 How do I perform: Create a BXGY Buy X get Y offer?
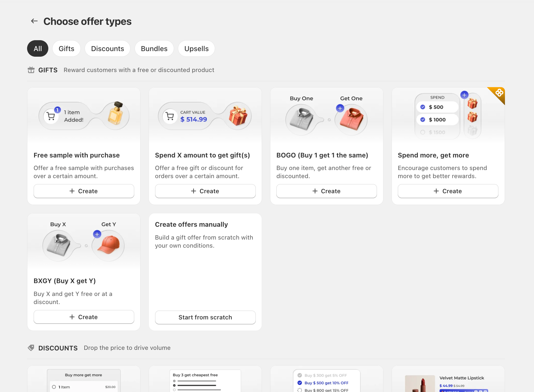click(x=84, y=317)
